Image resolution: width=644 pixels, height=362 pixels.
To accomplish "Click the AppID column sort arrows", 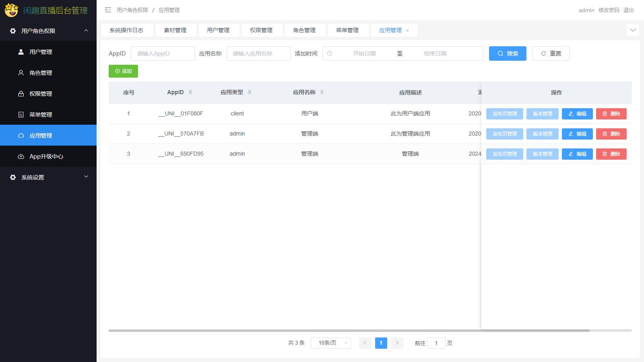I will [190, 92].
